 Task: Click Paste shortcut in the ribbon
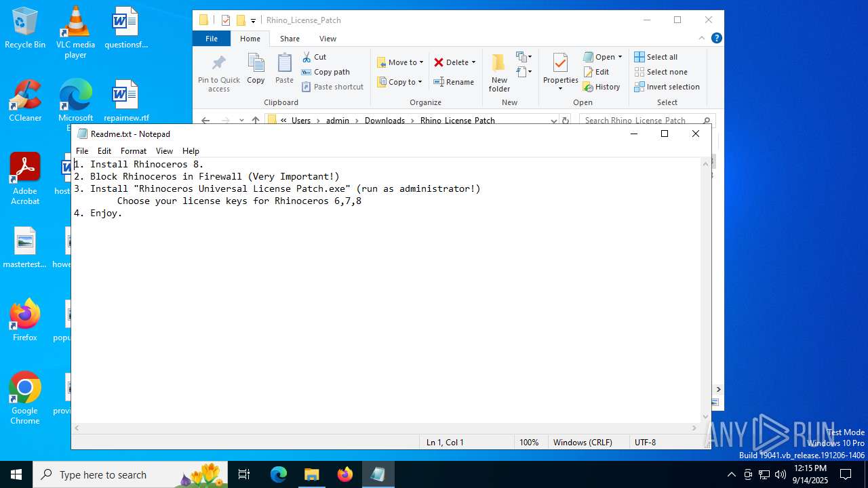click(x=332, y=87)
